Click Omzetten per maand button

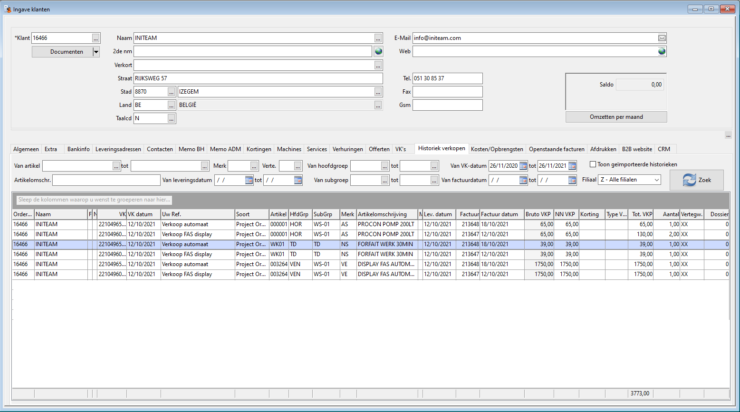(616, 117)
